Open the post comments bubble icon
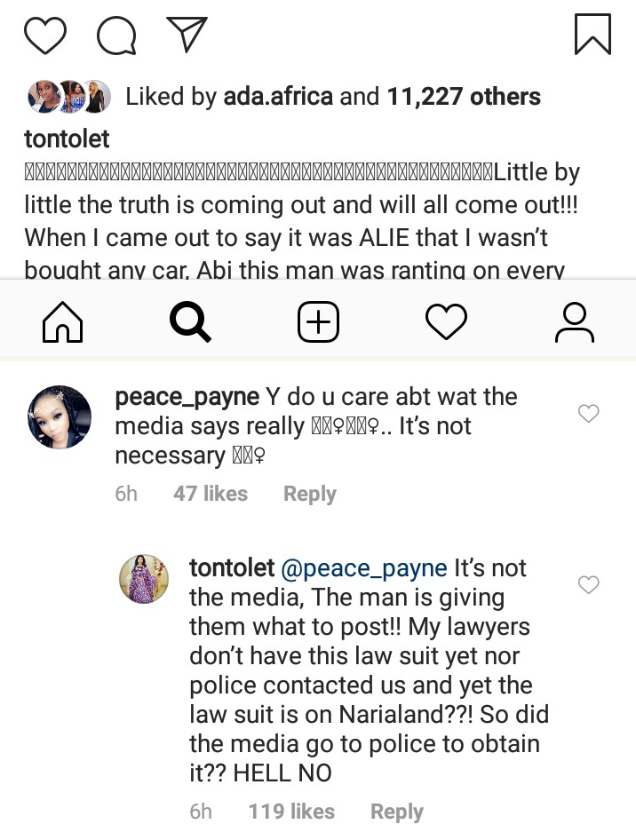The image size is (636, 840). 116,36
